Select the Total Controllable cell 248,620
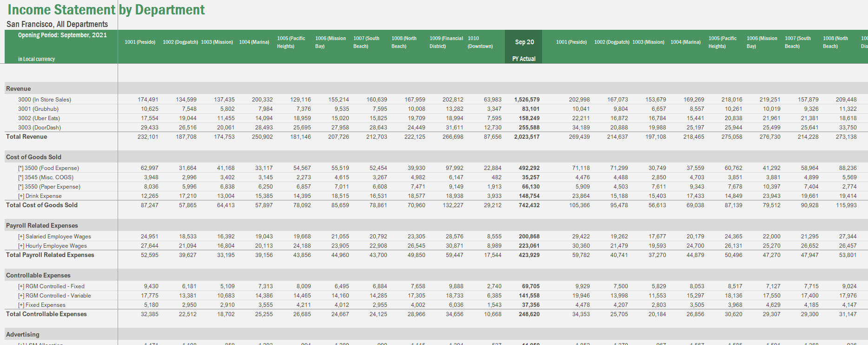Screen dimensions: 868x345 click(529, 314)
